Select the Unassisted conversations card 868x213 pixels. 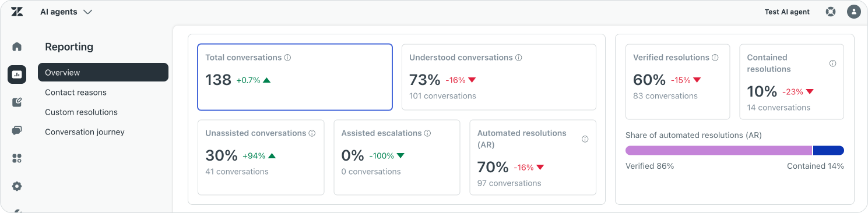coord(261,157)
